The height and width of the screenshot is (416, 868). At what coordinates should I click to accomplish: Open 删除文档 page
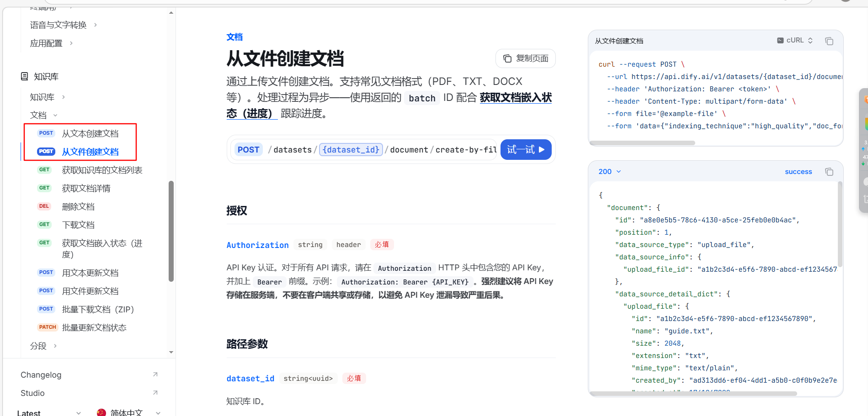click(x=78, y=206)
